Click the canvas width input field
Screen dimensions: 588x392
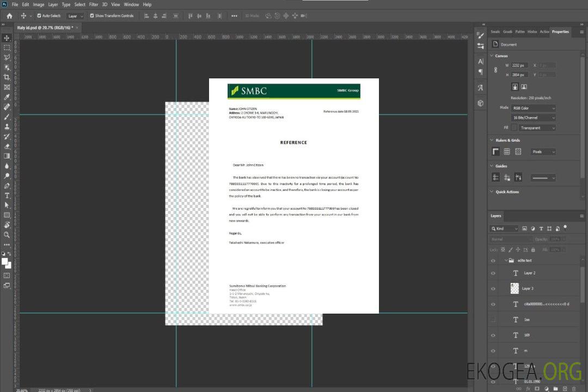click(519, 65)
